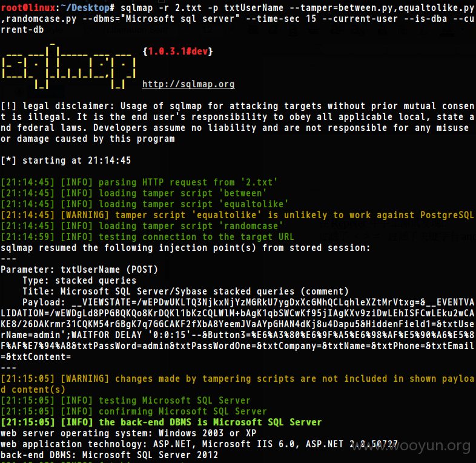Viewport: 476px width, 463px height.
Task: Click "parsing HTTP request from '2.txt'" log line
Action: [x=188, y=182]
